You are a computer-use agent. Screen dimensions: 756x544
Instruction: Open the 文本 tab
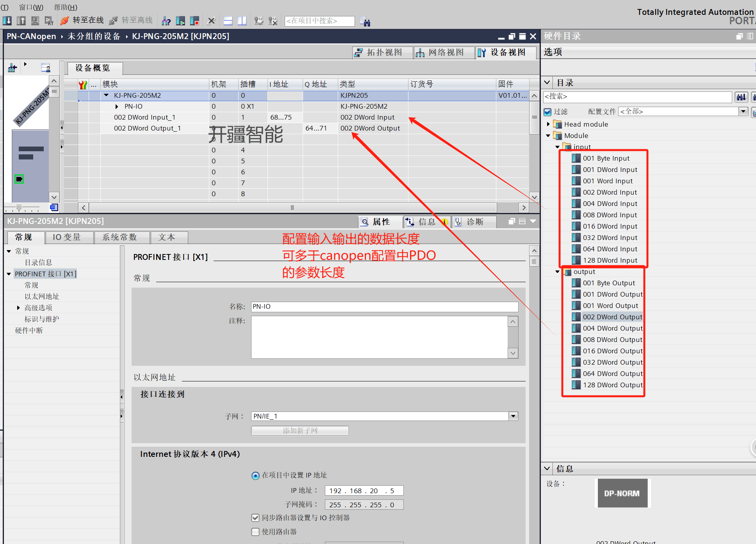(169, 237)
